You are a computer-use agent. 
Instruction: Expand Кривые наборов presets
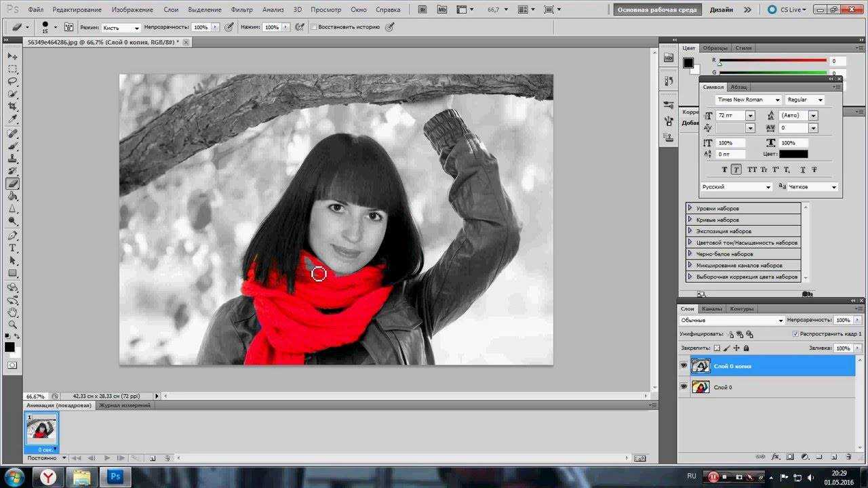pyautogui.click(x=690, y=220)
